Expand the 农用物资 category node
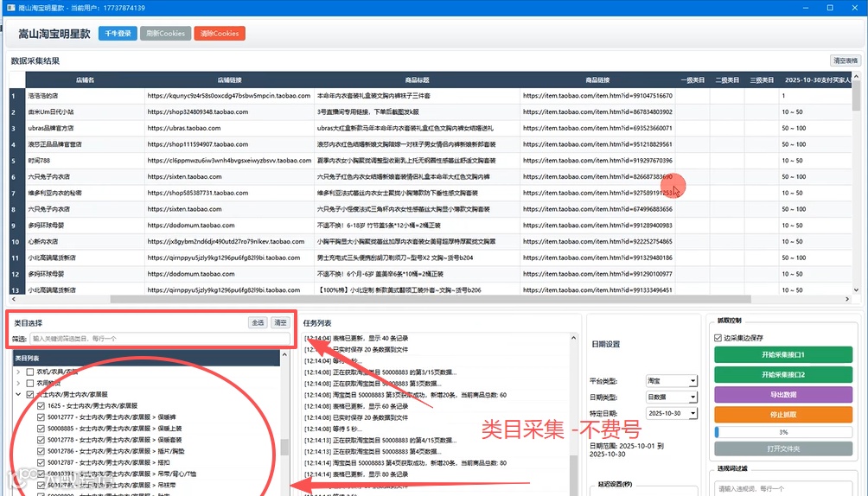Screen dimensions: 868x496 [x=18, y=383]
